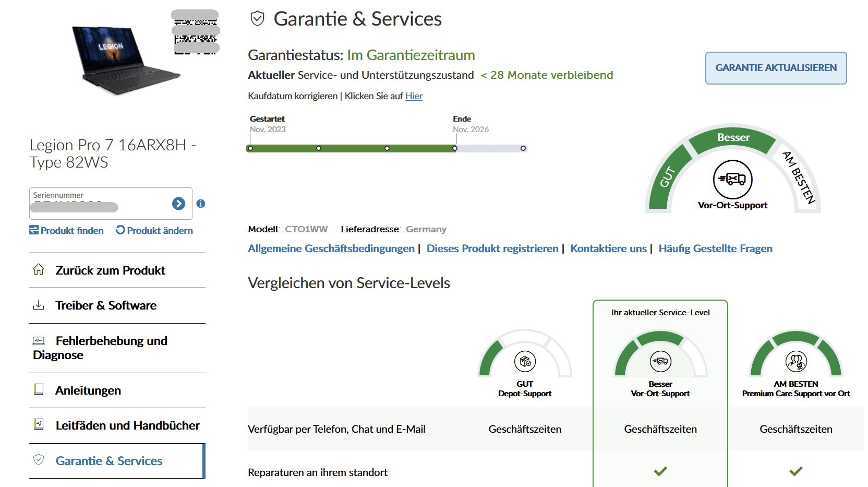This screenshot has width=868, height=487.
Task: Click the Premium Care Support icon
Action: (796, 361)
